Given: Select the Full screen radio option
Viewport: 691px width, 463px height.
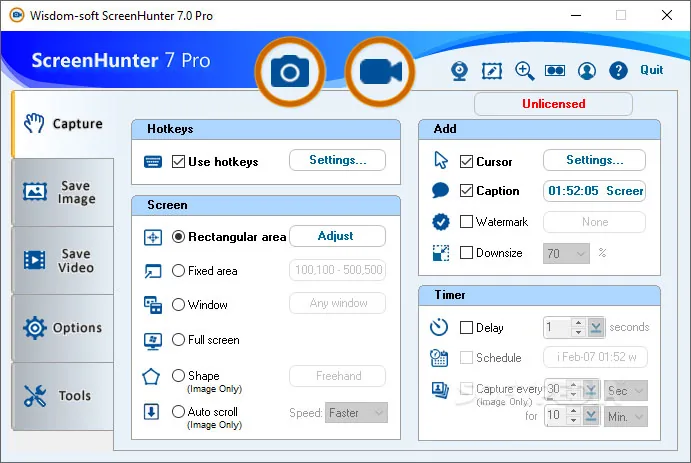Looking at the screenshot, I should click(178, 340).
